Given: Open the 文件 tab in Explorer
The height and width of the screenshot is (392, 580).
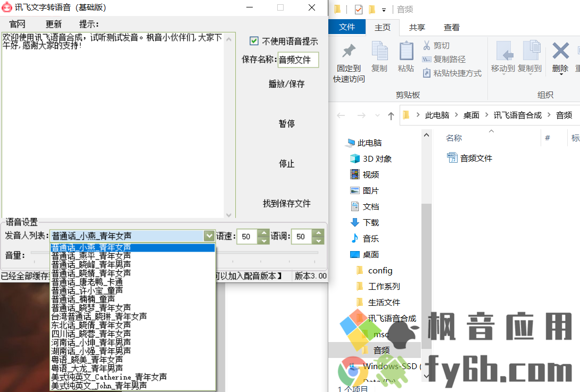Looking at the screenshot, I should coord(347,27).
